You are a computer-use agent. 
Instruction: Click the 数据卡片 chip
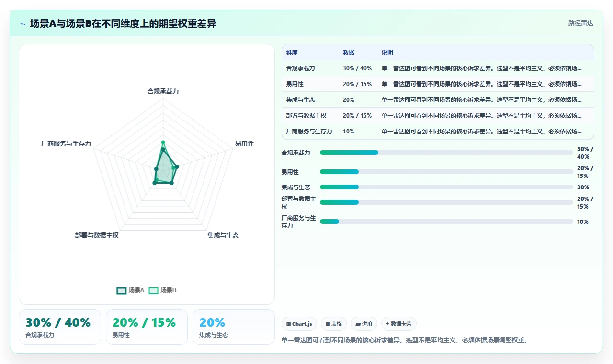[x=398, y=324]
